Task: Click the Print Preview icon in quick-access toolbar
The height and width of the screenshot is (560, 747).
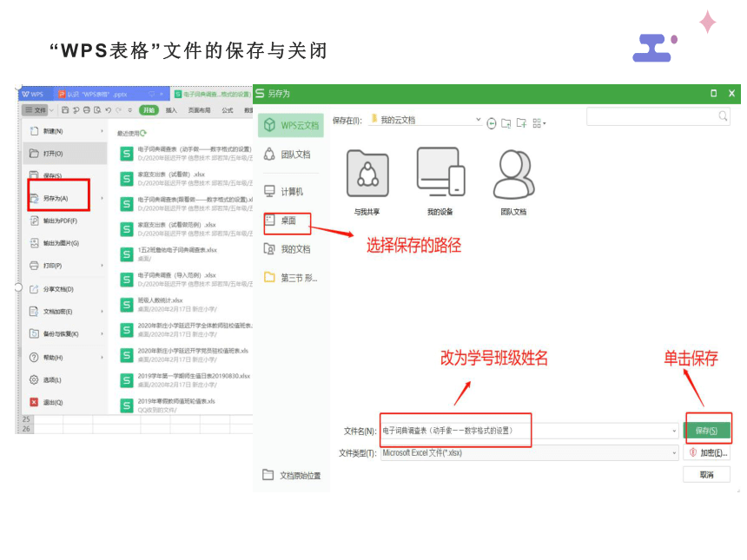Action: 97,110
